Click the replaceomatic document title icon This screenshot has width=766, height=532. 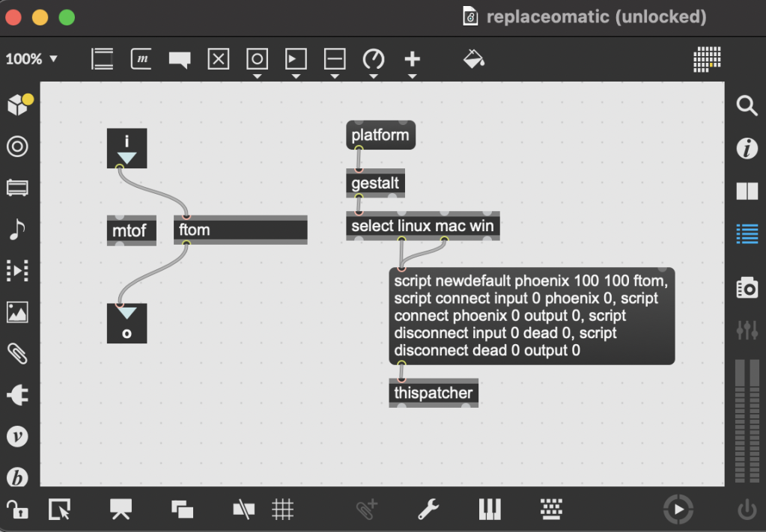[x=470, y=17]
